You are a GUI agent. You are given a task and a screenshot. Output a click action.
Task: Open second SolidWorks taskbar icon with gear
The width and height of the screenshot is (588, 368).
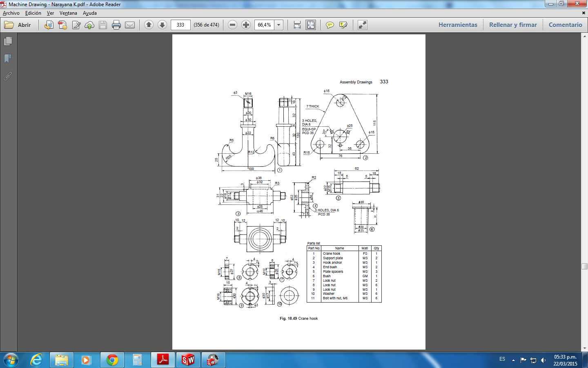point(213,360)
